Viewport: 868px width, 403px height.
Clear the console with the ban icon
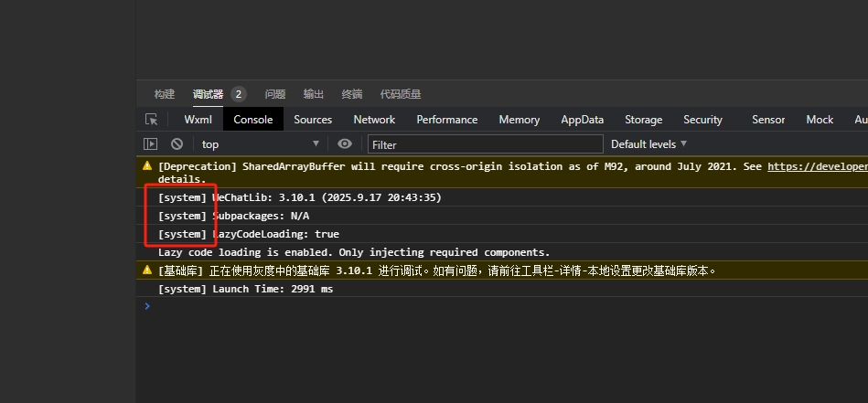(x=177, y=144)
